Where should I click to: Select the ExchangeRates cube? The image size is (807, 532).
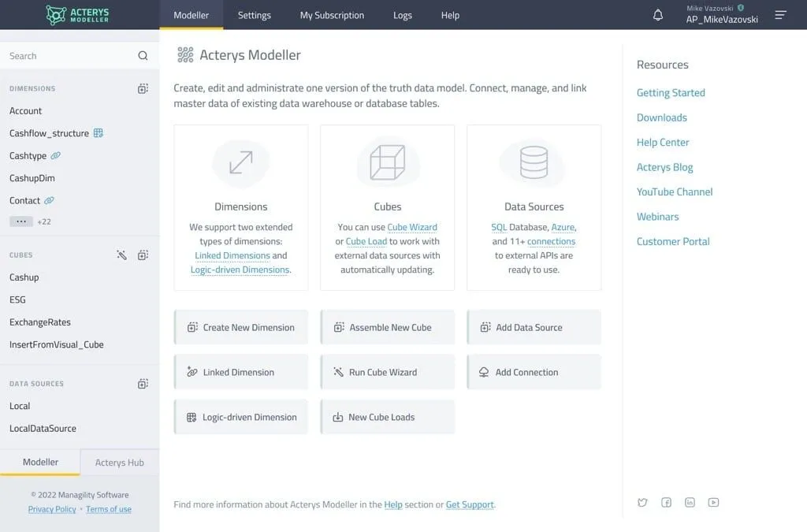(x=39, y=322)
